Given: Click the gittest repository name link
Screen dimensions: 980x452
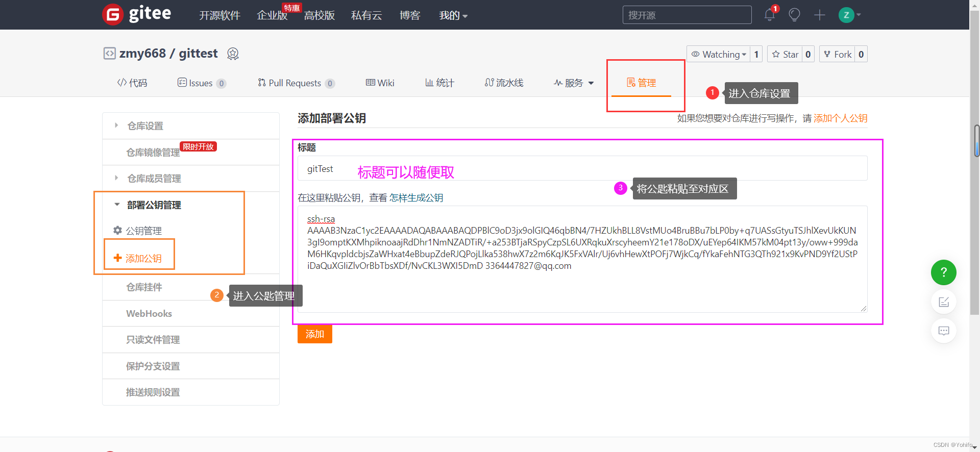Looking at the screenshot, I should pos(198,54).
